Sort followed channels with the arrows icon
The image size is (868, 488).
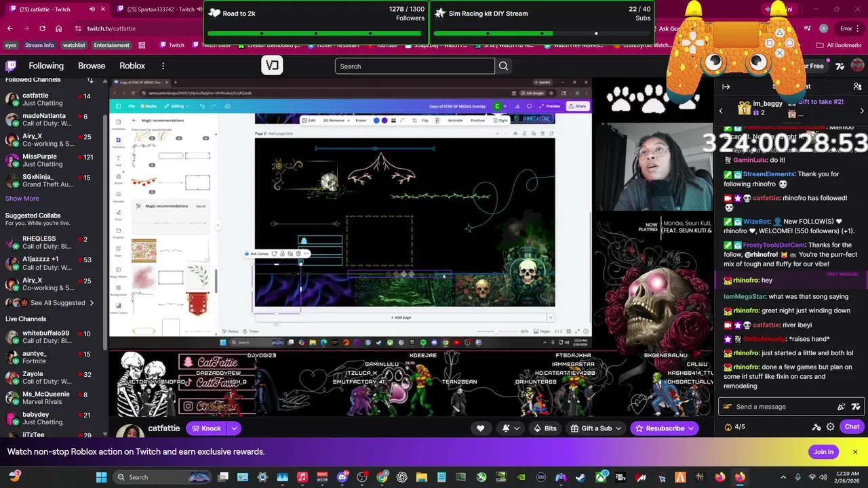[x=90, y=80]
